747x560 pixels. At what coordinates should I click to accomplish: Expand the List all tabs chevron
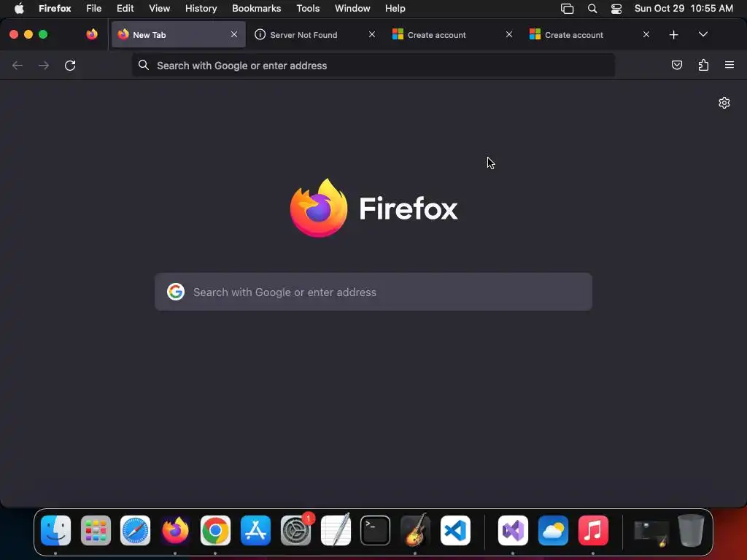[703, 34]
